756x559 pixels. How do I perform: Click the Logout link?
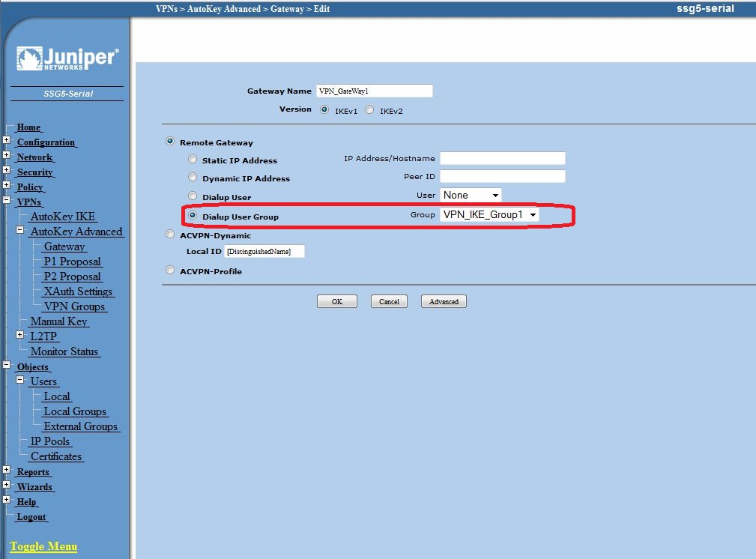click(x=31, y=516)
